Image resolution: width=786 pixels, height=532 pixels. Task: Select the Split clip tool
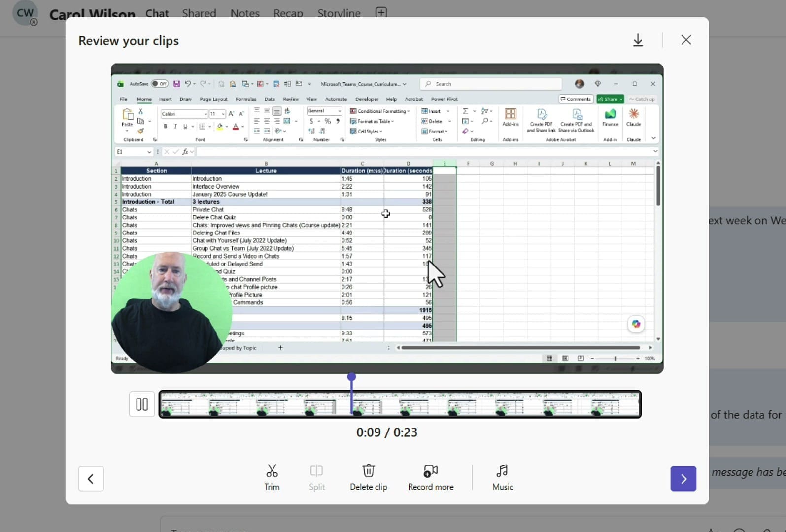(316, 477)
